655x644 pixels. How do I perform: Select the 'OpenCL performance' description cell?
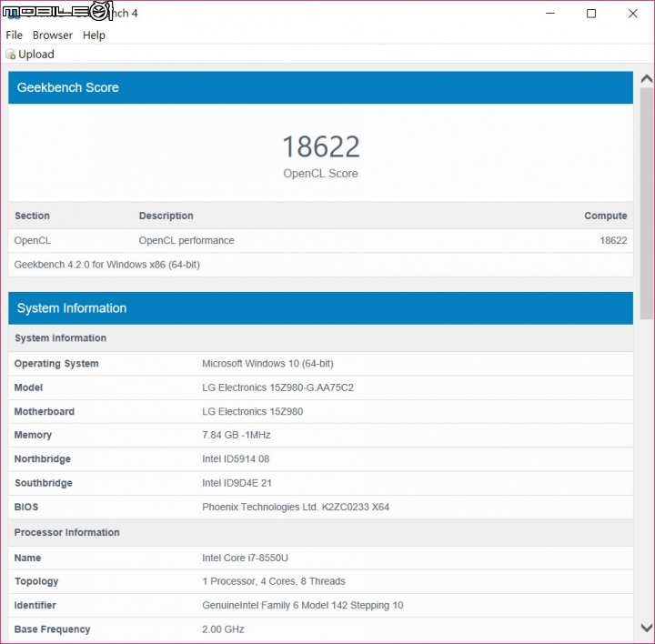[x=186, y=240]
